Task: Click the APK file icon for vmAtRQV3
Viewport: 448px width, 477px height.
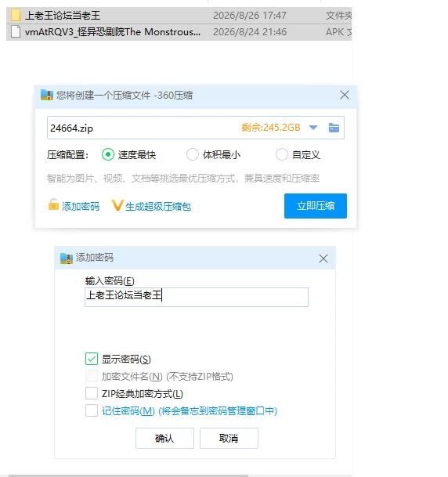Action: coord(16,31)
